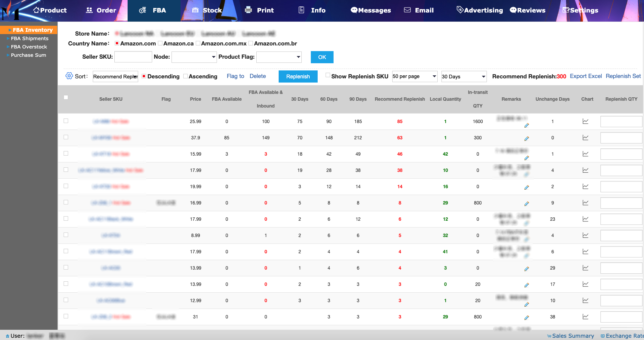Enable the Show Replenish SKU checkbox

click(328, 75)
